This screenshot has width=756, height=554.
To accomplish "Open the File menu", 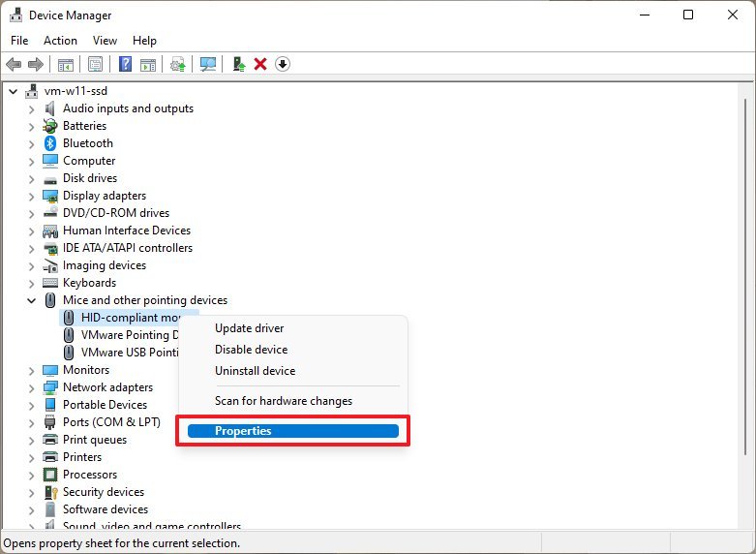I will (x=19, y=41).
